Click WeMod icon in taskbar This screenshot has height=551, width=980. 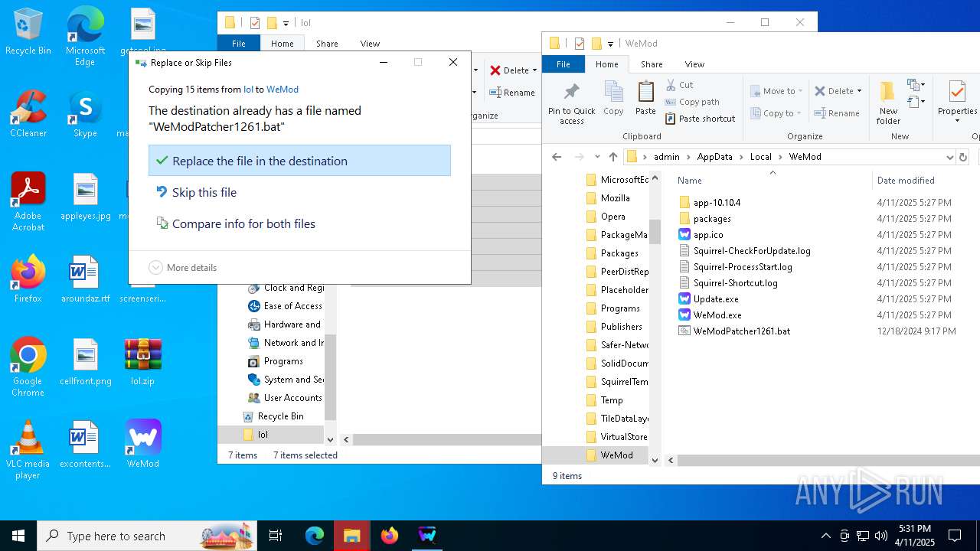pyautogui.click(x=427, y=536)
